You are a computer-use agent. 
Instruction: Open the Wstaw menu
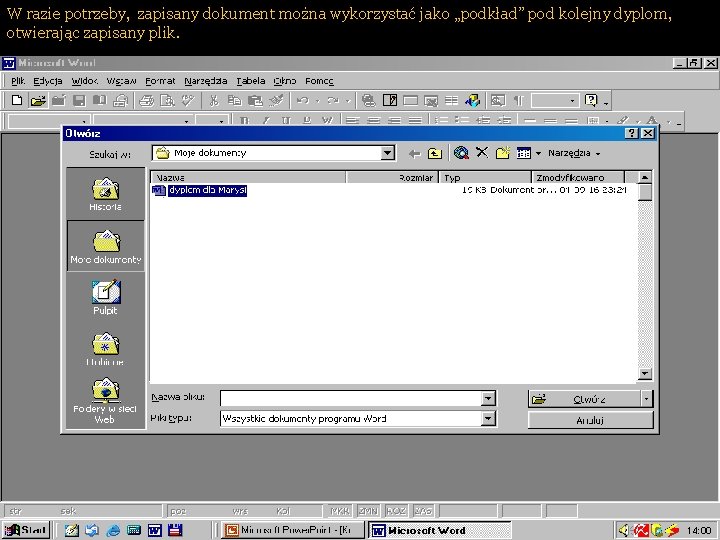click(x=121, y=81)
